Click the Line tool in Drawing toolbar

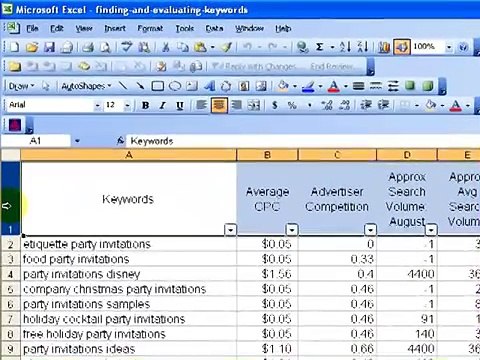pyautogui.click(x=123, y=86)
